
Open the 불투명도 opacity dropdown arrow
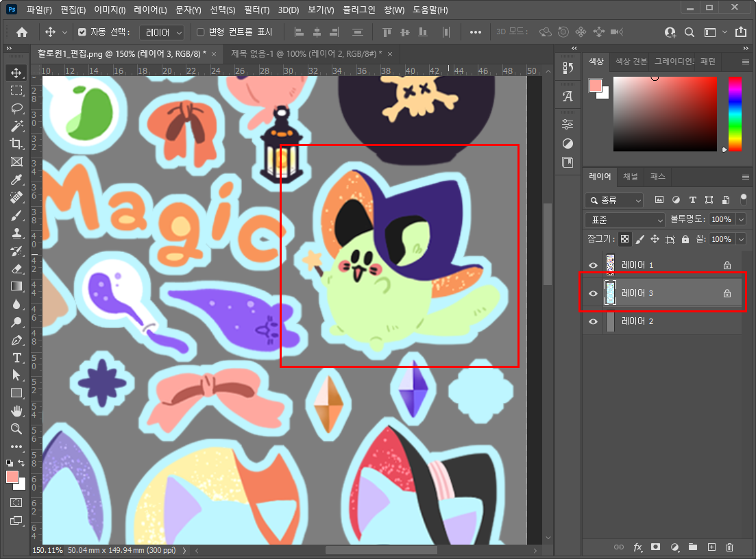[741, 220]
